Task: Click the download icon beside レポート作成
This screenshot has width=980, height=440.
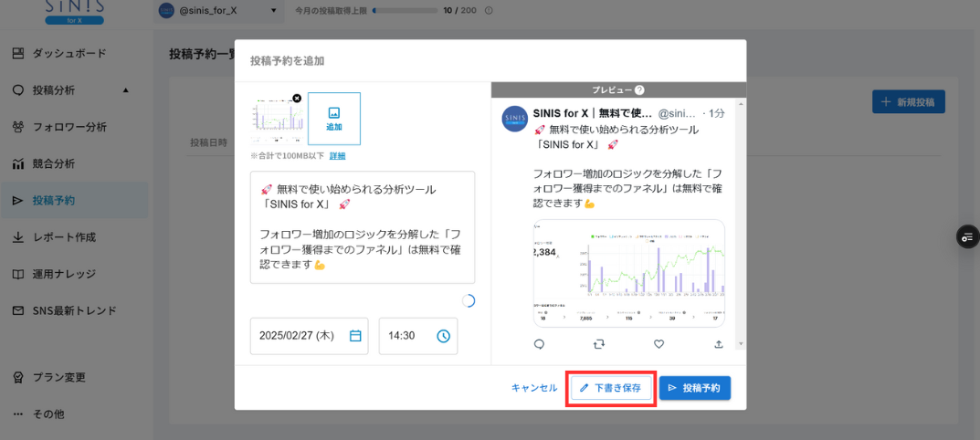Action: click(18, 236)
